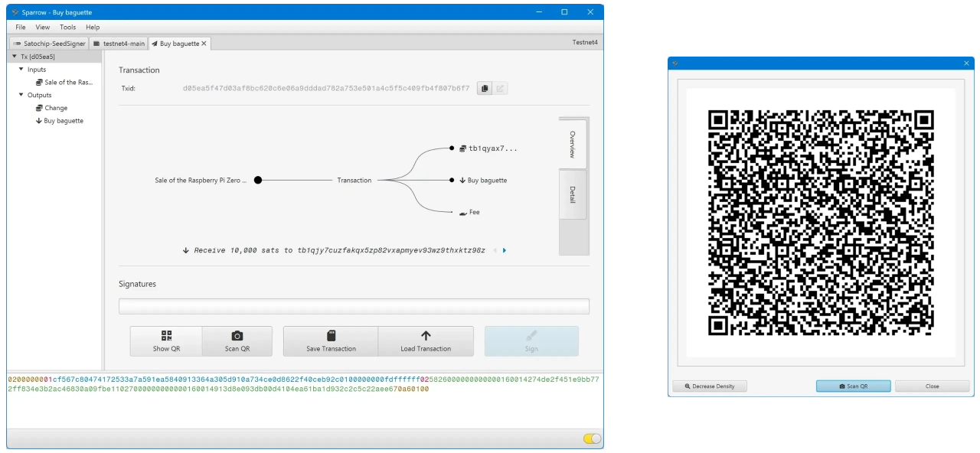
Task: Switch to the Overview vertical tab
Action: click(x=573, y=144)
